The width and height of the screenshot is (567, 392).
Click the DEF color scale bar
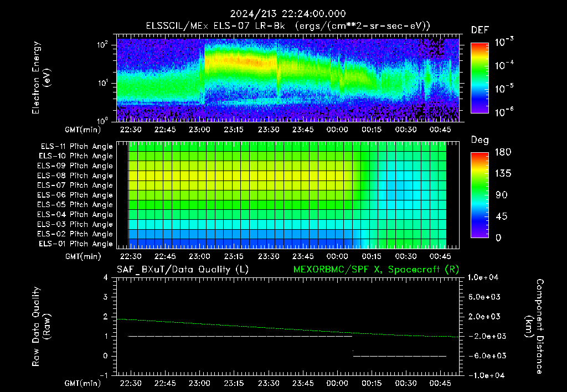480,78
